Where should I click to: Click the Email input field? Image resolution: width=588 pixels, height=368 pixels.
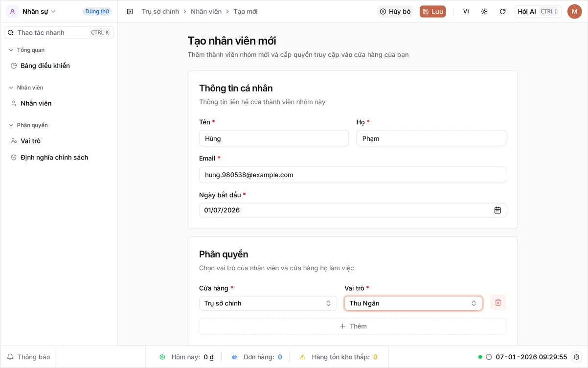click(x=352, y=175)
